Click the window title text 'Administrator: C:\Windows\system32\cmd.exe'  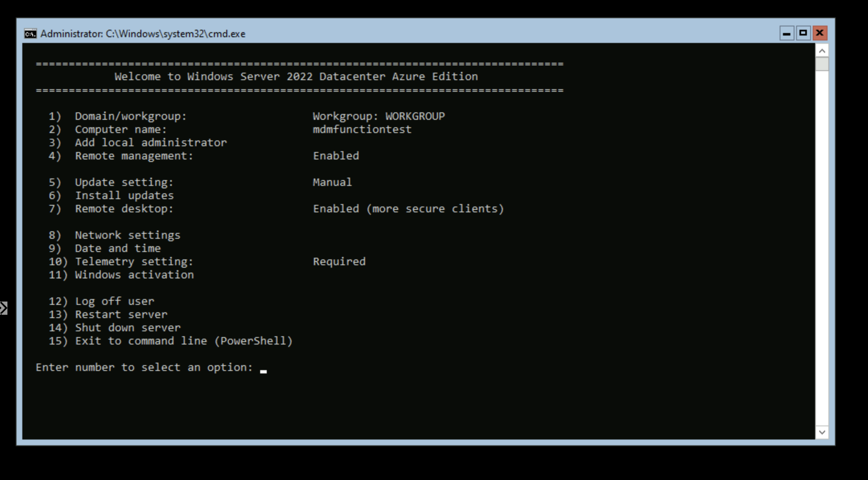click(x=143, y=34)
